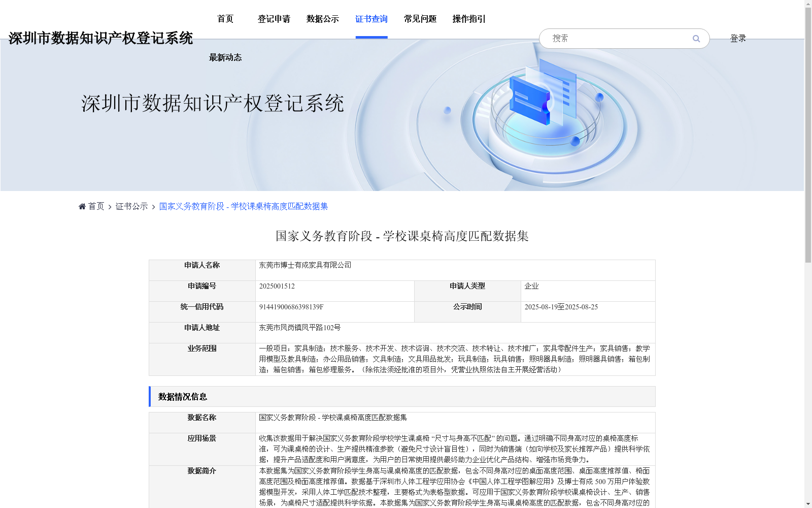Click the search magnifier icon
This screenshot has height=508, width=812.
coord(696,39)
